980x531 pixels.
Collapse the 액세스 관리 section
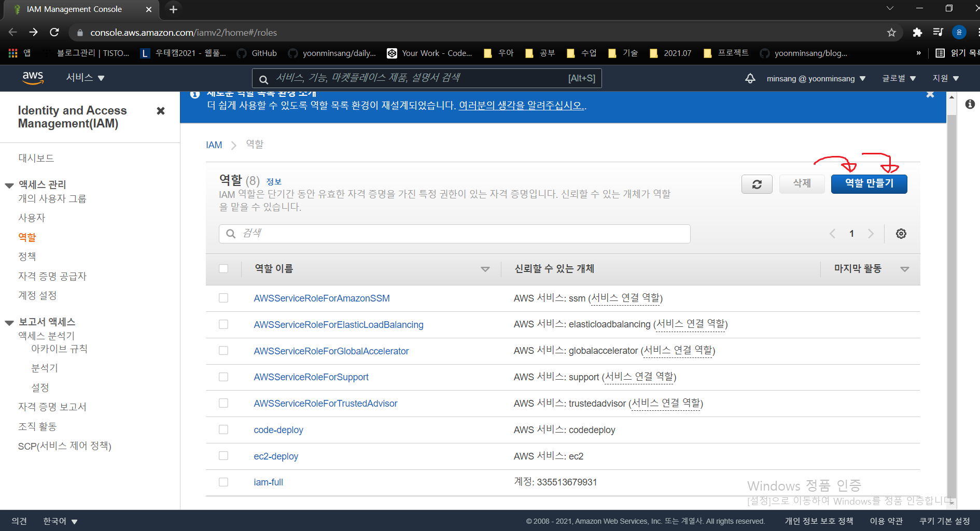point(9,185)
